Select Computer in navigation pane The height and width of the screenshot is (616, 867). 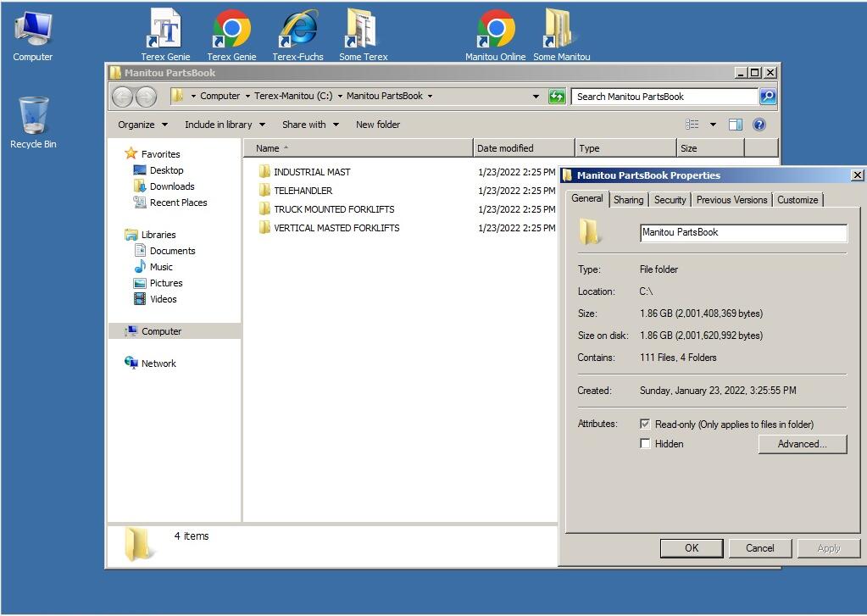pyautogui.click(x=161, y=331)
